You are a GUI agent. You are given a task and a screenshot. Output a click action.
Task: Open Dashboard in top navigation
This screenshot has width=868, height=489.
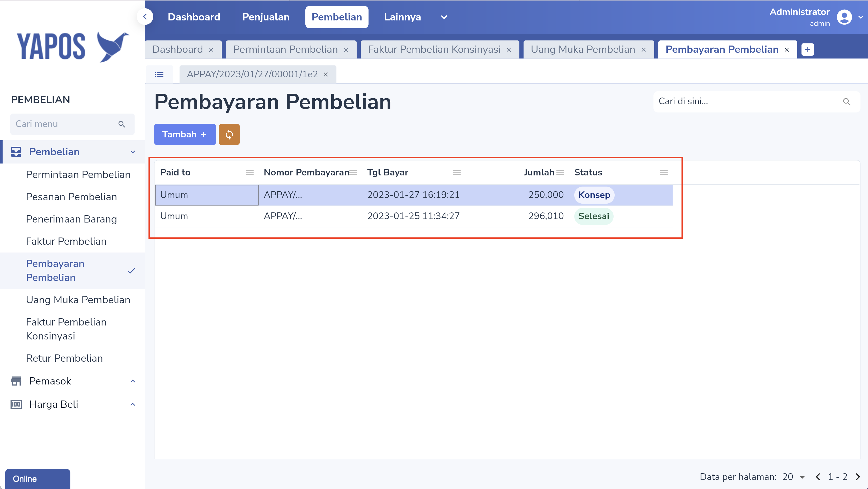pyautogui.click(x=194, y=17)
